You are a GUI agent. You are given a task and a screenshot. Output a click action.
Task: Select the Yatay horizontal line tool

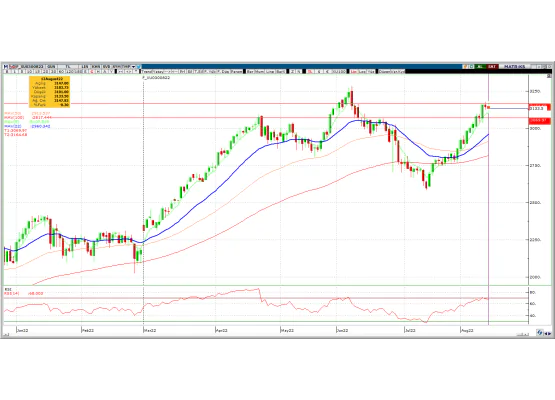(x=157, y=71)
